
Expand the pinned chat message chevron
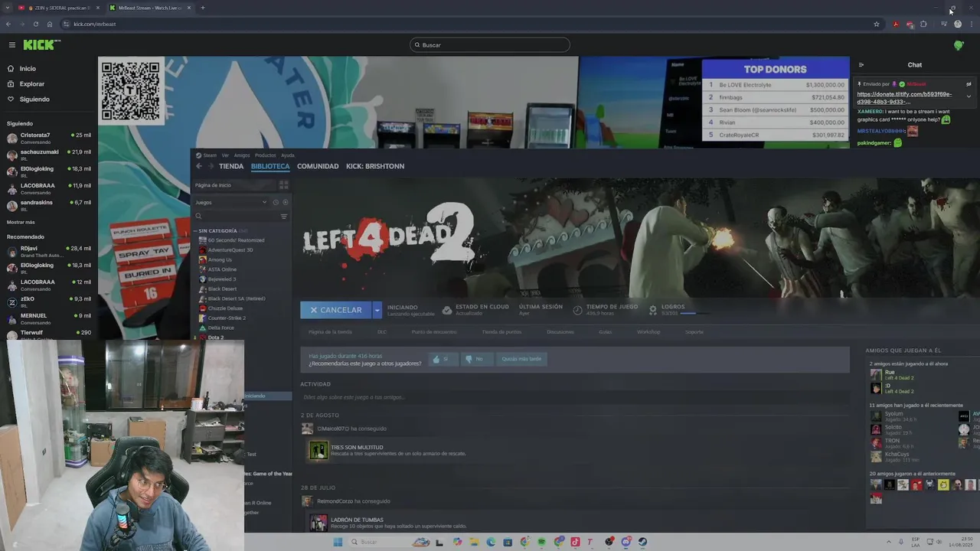click(x=969, y=96)
